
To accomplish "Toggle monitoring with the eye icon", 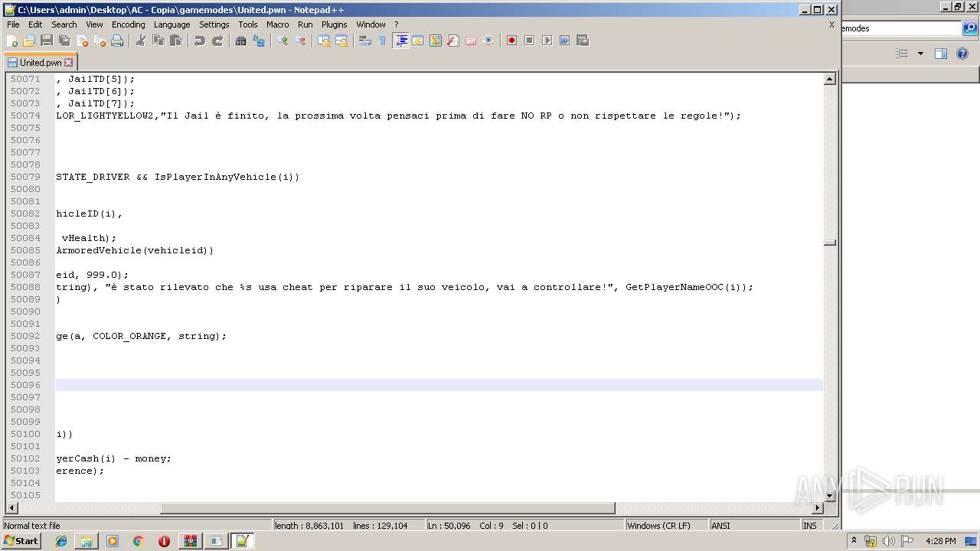I will [488, 41].
